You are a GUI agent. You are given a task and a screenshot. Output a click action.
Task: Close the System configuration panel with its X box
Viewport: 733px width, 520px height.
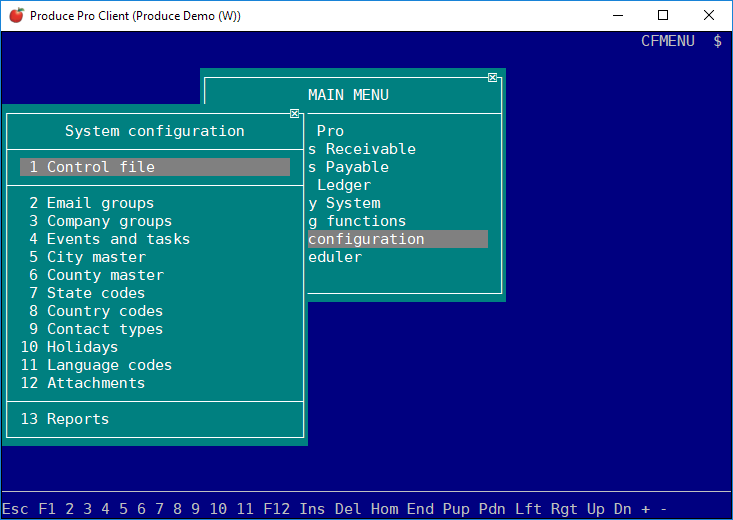(295, 114)
